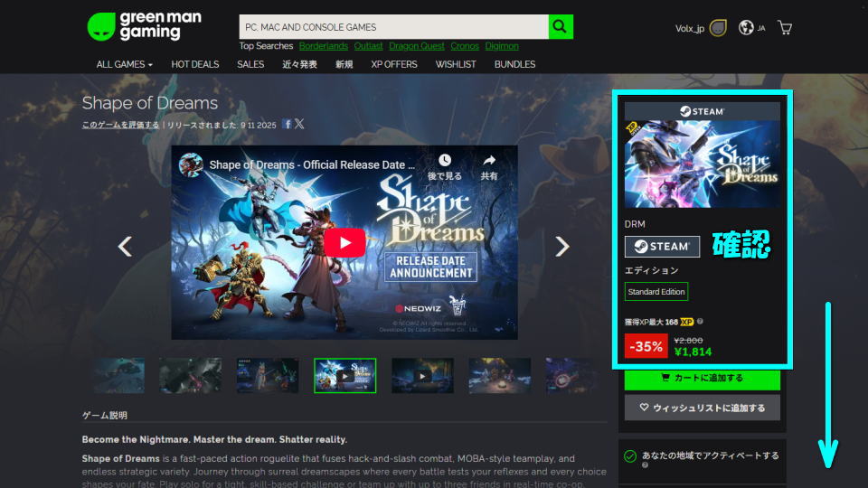
Task: Click the Cronos top search link
Action: pos(465,46)
